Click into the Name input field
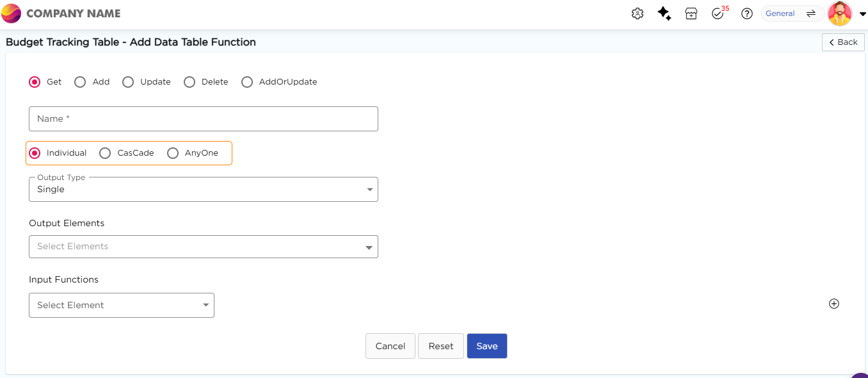868x378 pixels. pyautogui.click(x=204, y=119)
